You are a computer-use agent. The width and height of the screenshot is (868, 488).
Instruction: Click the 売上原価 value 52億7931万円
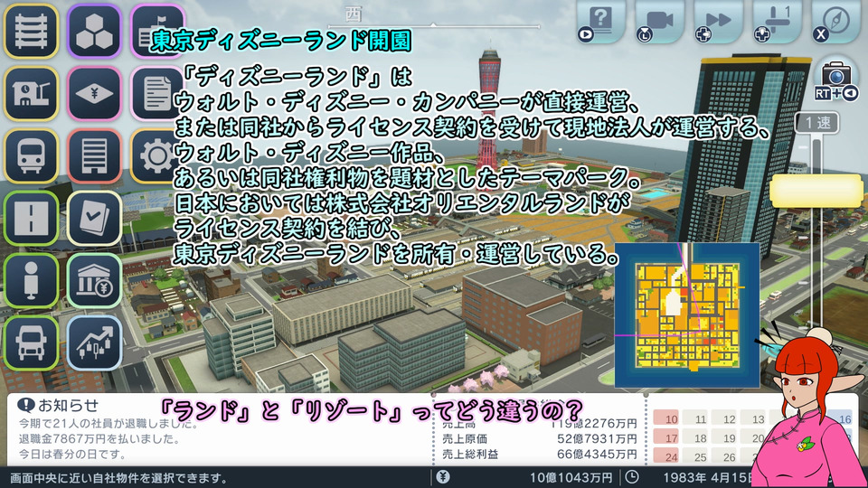(598, 439)
